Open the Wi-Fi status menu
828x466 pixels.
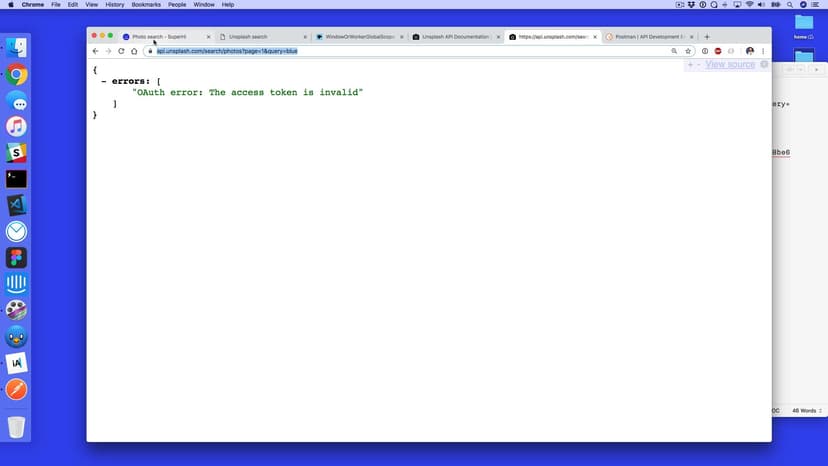749,5
